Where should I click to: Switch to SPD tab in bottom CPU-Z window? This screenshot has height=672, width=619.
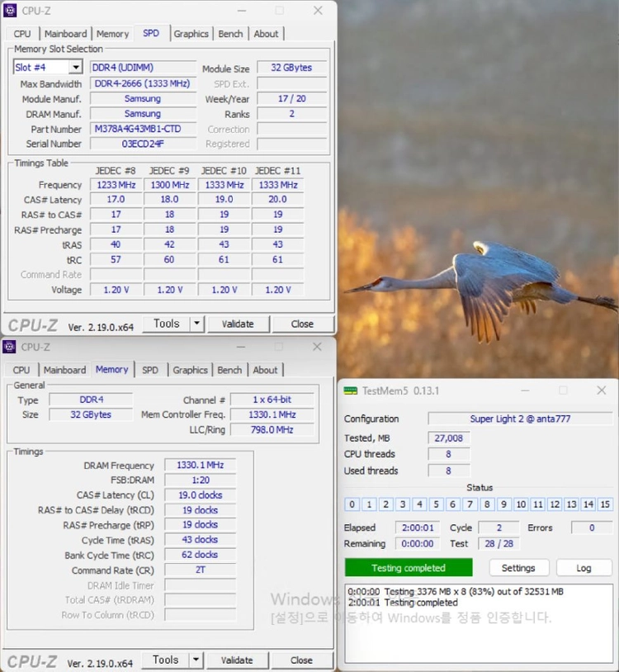point(150,370)
